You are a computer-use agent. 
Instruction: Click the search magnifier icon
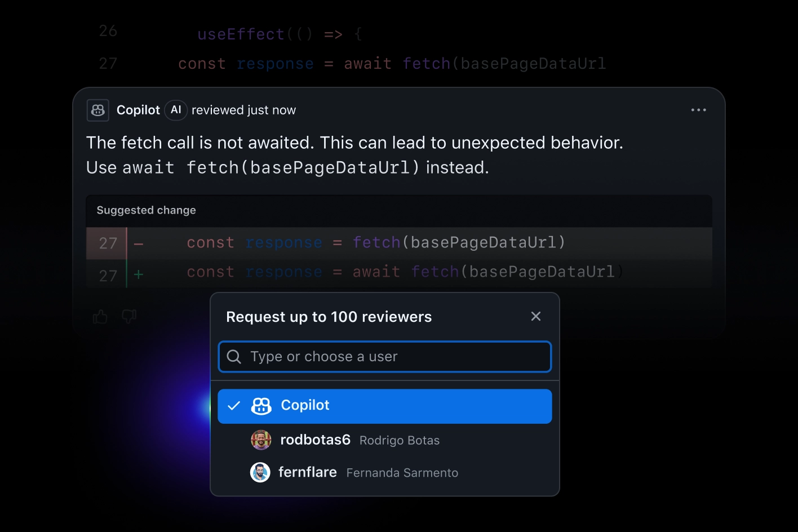pyautogui.click(x=234, y=357)
